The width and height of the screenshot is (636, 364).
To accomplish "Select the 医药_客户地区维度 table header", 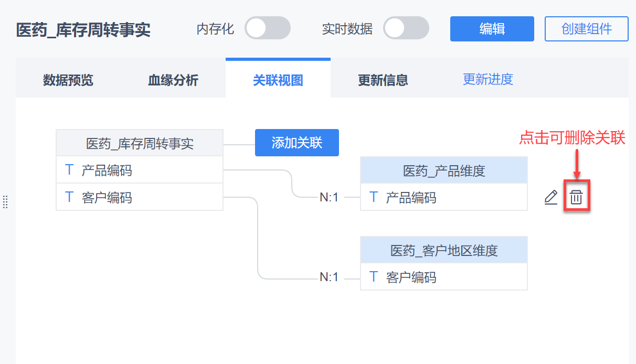I will [x=443, y=250].
